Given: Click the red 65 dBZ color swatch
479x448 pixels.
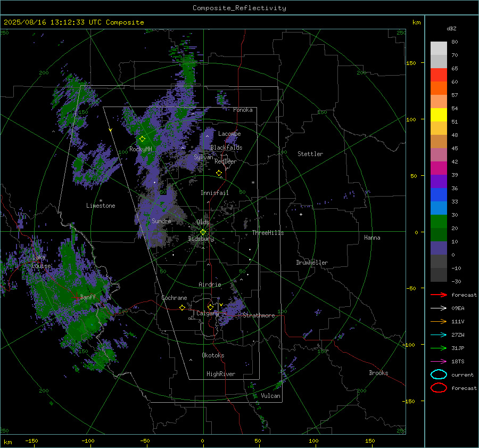Looking at the screenshot, I should pos(439,75).
